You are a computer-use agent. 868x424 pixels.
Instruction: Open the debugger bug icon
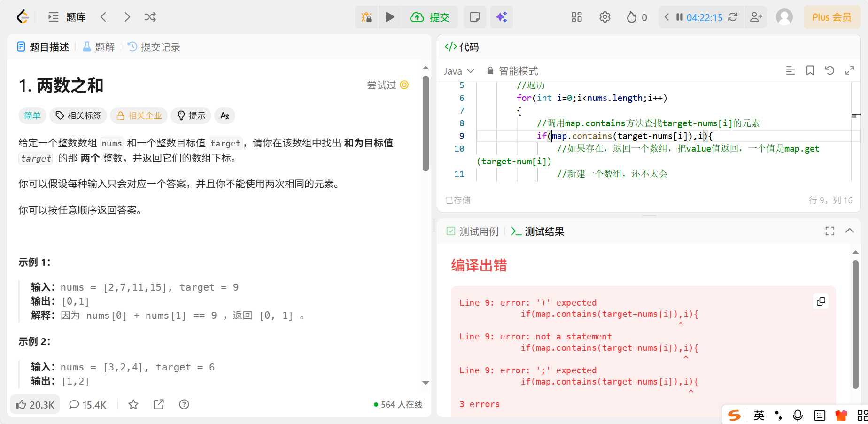point(366,17)
